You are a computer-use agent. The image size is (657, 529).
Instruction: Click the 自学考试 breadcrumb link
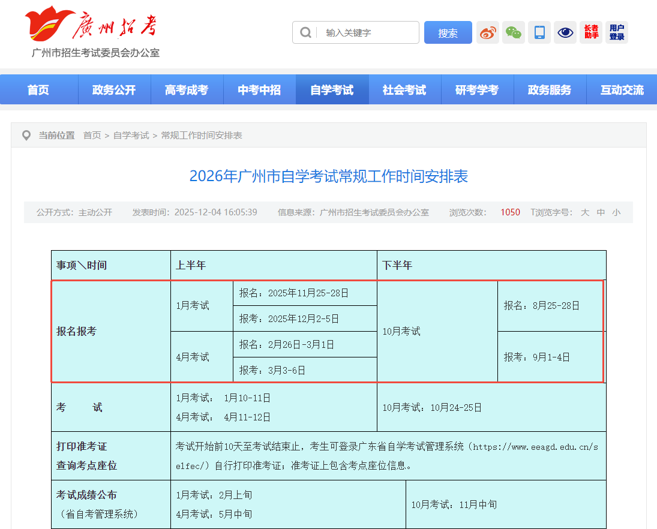pyautogui.click(x=131, y=135)
